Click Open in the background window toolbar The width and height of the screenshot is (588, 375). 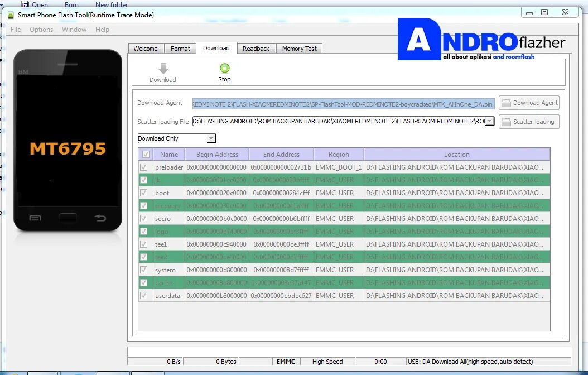tap(40, 5)
